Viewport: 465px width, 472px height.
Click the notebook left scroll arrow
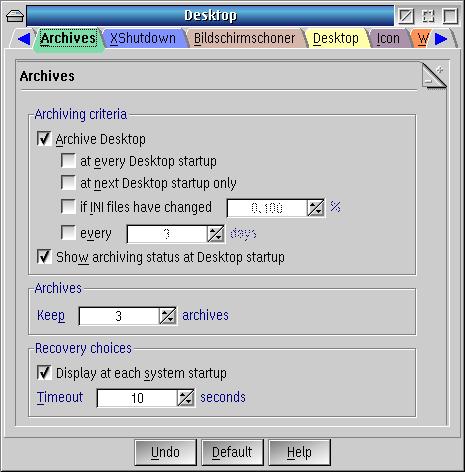pos(24,39)
